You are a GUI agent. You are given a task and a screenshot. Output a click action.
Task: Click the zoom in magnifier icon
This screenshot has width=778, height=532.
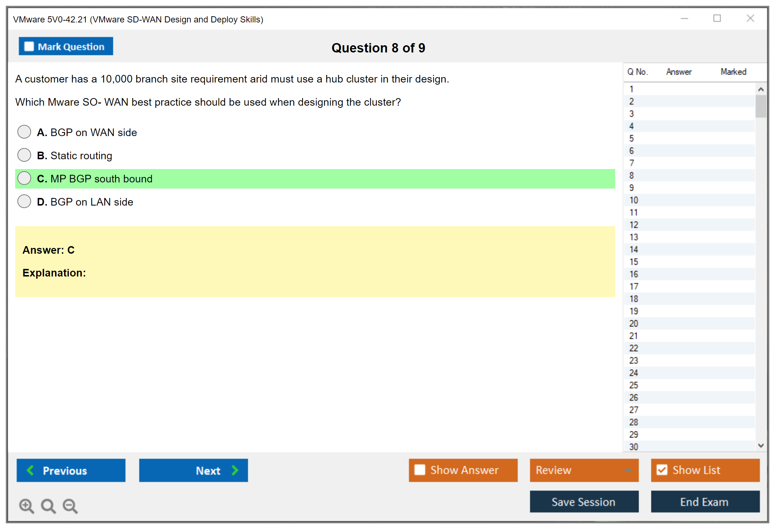26,506
